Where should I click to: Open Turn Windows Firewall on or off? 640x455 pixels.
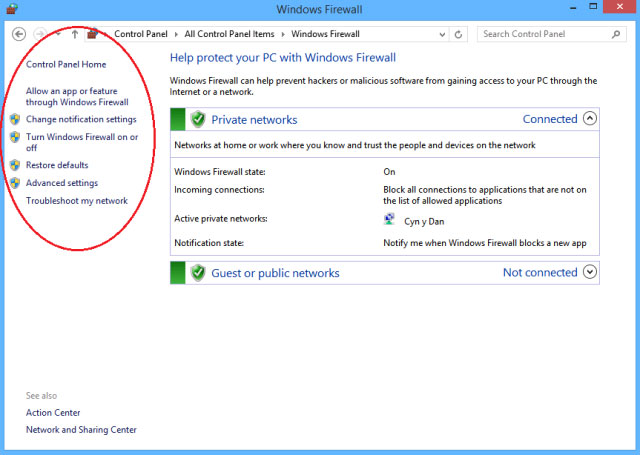pos(82,142)
